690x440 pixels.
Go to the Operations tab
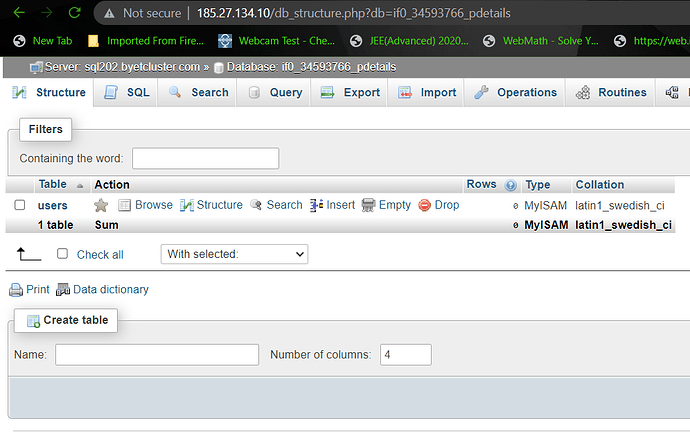coord(515,93)
